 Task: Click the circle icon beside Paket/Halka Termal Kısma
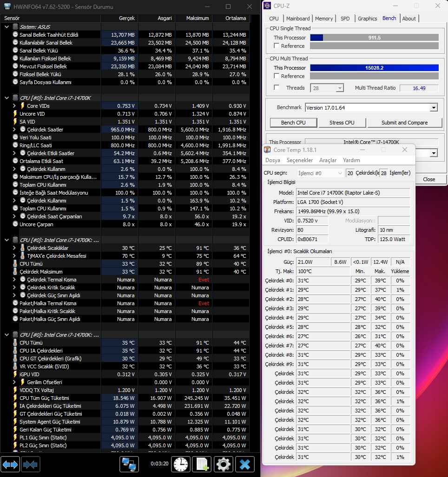(15, 303)
